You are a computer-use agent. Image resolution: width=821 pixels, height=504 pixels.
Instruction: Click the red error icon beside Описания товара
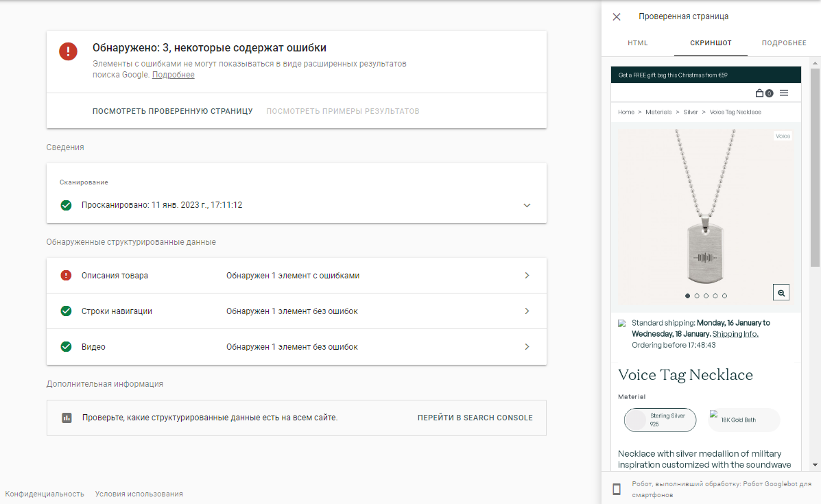pyautogui.click(x=66, y=276)
